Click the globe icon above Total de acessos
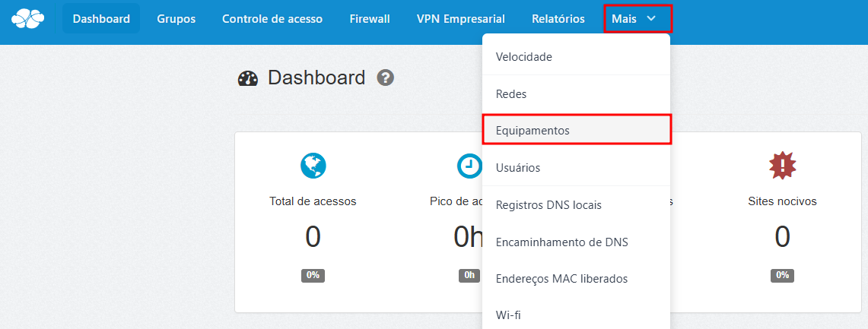This screenshot has height=329, width=868. (x=313, y=166)
